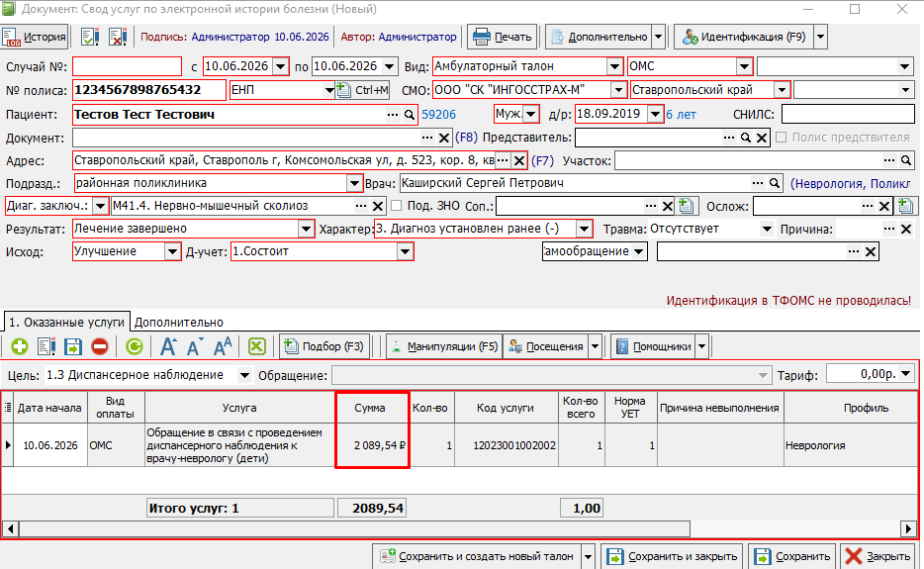This screenshot has height=569, width=924.
Task: Expand the СМО ИНГОССТРАХ-М dropdown
Action: click(x=618, y=90)
